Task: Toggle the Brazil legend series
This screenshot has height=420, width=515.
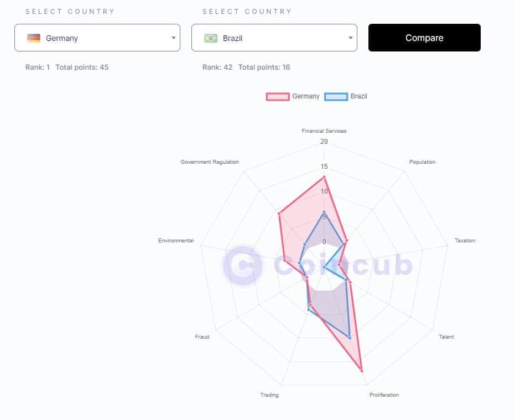Action: pos(346,96)
